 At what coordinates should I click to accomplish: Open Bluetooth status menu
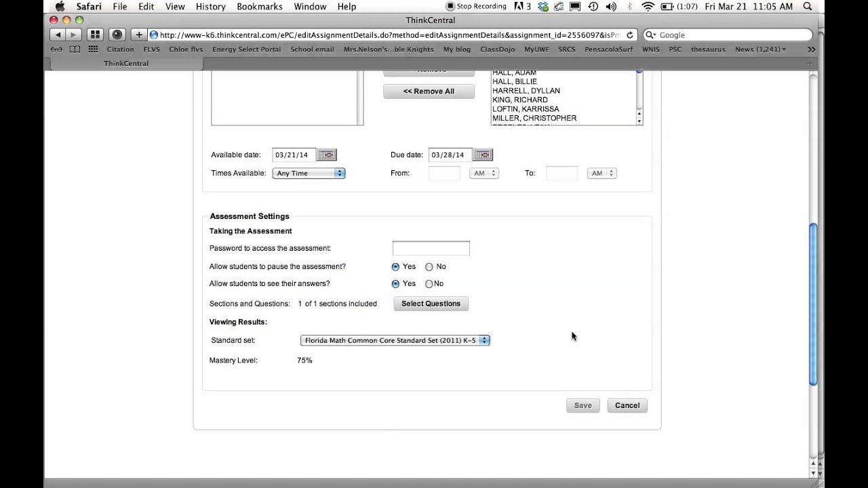[x=629, y=6]
